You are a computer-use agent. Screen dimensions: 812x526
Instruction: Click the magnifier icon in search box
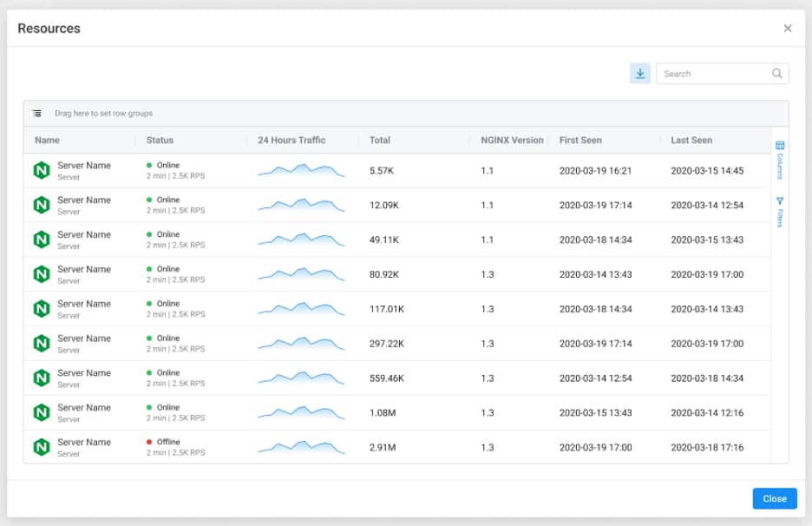coord(777,74)
